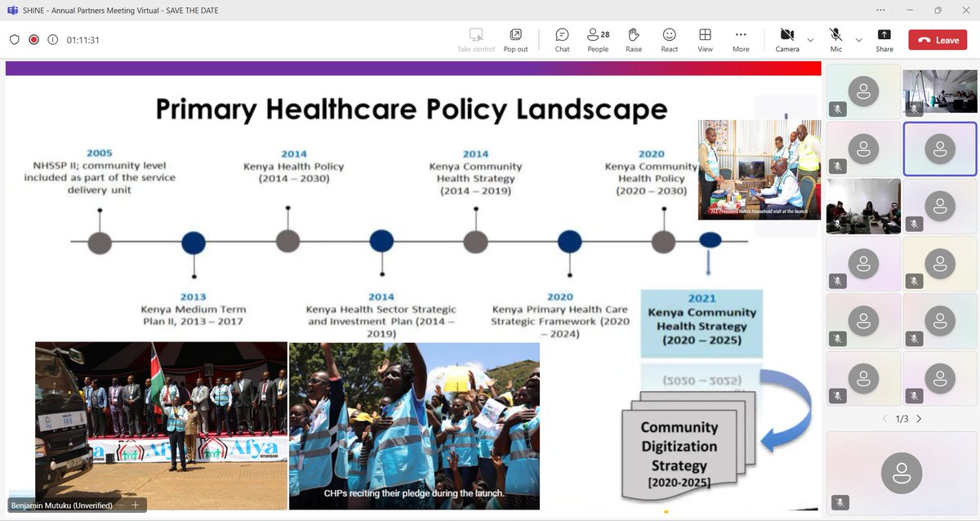Click the Kenya Medium Term Plan II text

coord(194,315)
